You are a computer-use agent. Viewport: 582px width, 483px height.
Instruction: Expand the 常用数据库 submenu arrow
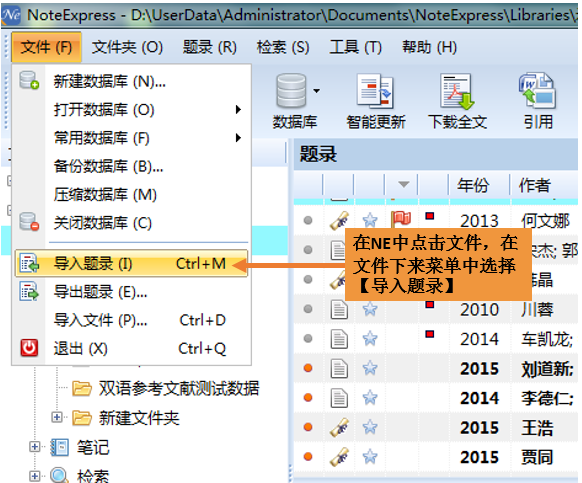(238, 138)
